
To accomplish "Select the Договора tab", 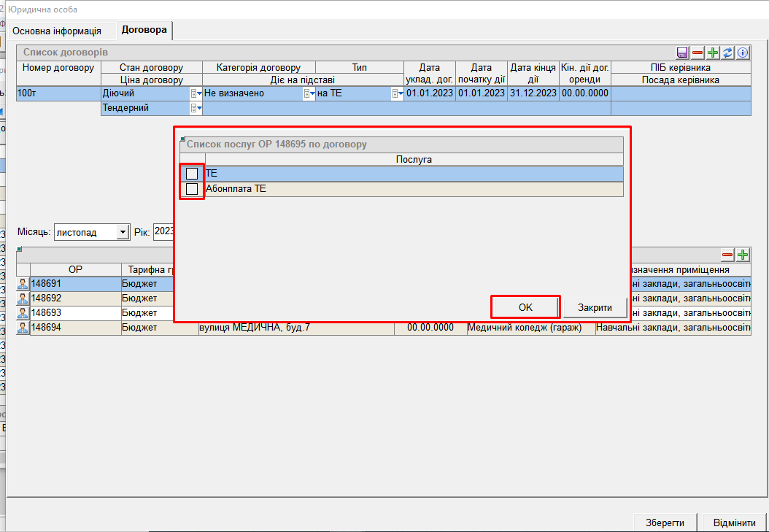I will click(144, 30).
